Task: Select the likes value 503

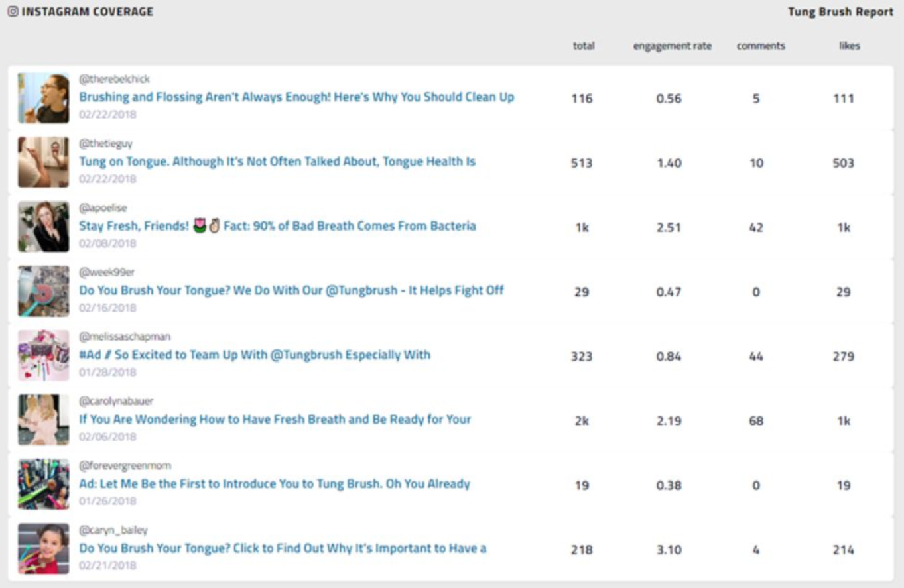Action: click(x=844, y=162)
